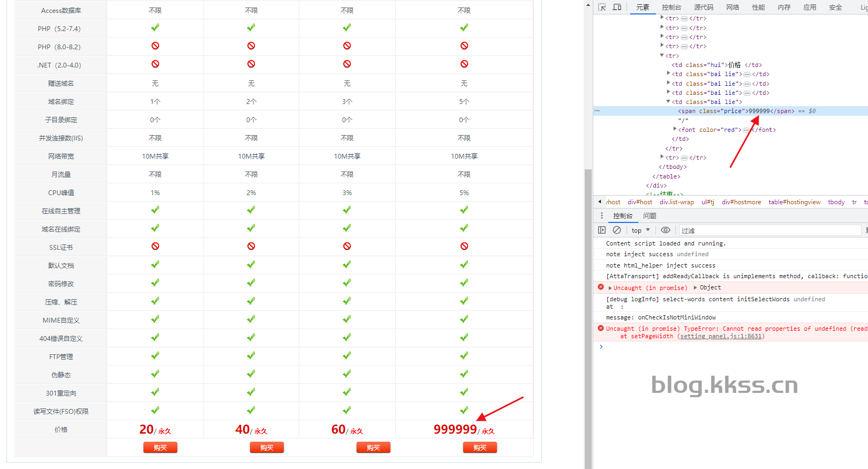Expand the font color="red" node
This screenshot has height=469, width=868.
click(x=675, y=129)
